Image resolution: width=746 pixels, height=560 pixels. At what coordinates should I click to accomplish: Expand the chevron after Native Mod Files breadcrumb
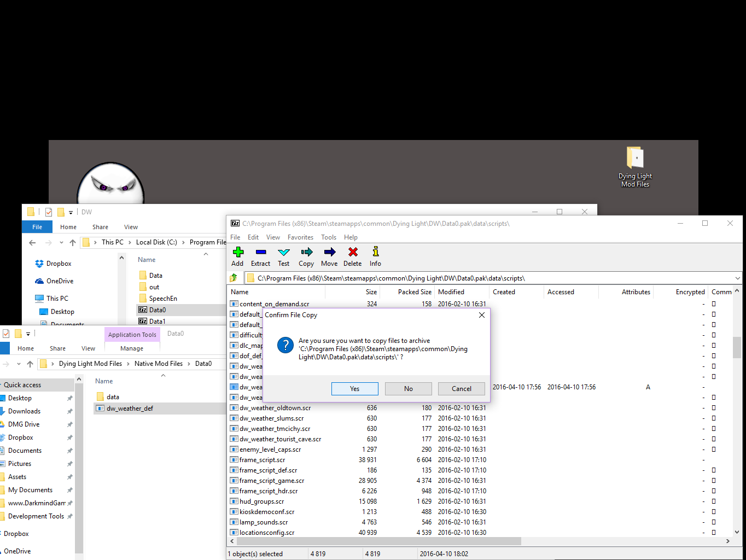189,364
